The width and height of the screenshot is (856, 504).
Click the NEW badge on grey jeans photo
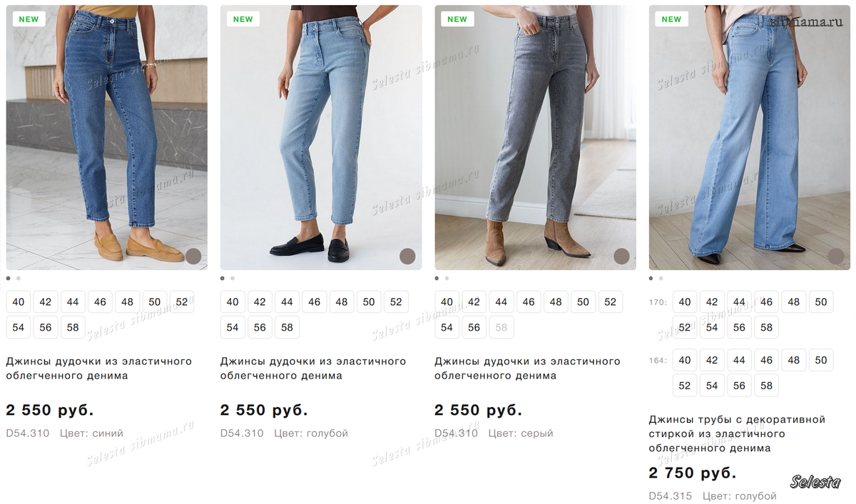pyautogui.click(x=457, y=19)
